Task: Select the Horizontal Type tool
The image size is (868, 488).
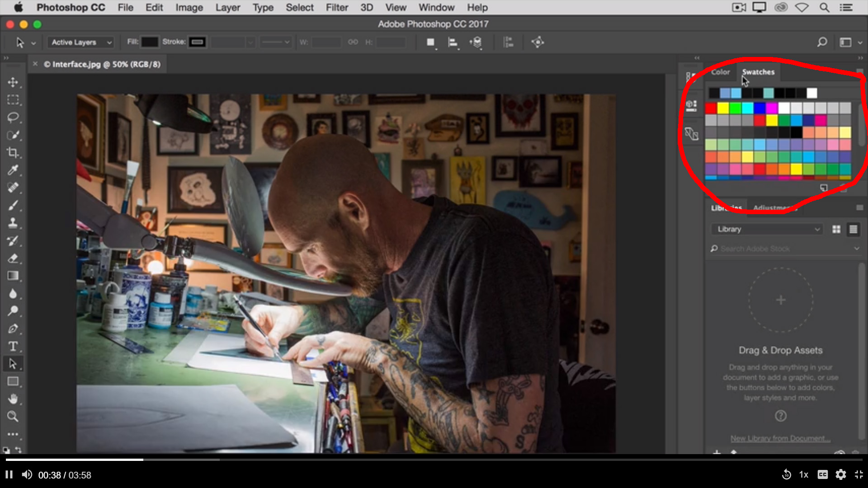Action: (14, 346)
